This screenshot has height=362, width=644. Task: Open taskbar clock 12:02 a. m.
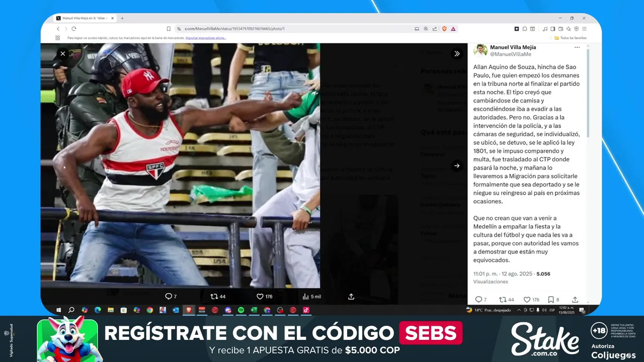(567, 310)
